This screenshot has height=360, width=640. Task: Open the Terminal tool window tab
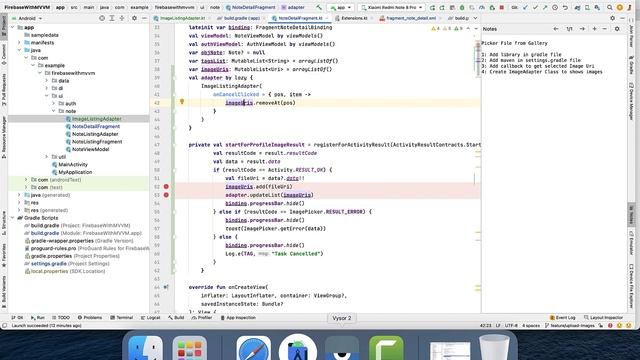tap(122, 318)
